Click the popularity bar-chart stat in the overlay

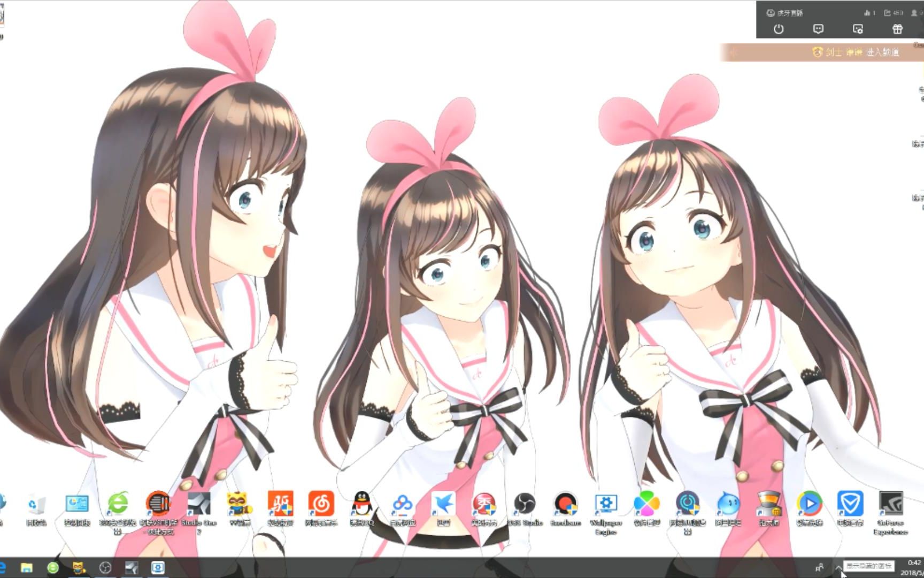(x=869, y=13)
